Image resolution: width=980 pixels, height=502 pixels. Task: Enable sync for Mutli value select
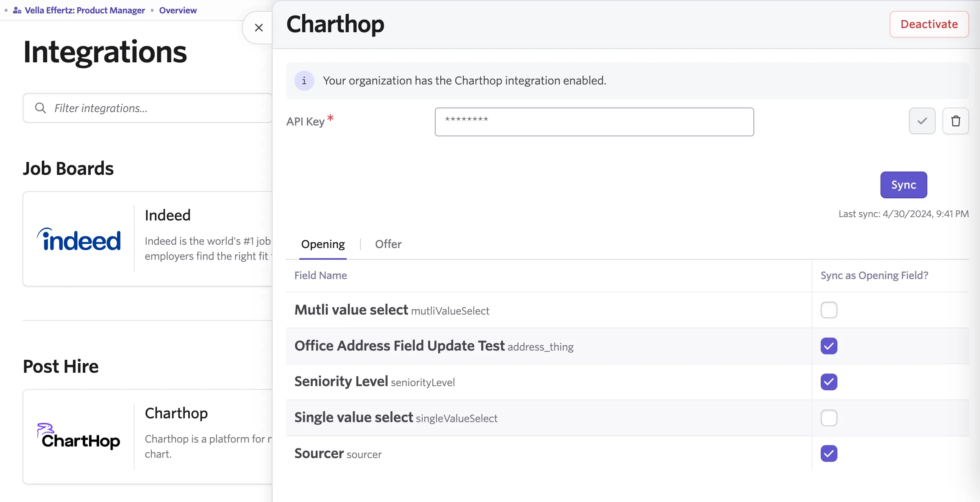click(829, 310)
